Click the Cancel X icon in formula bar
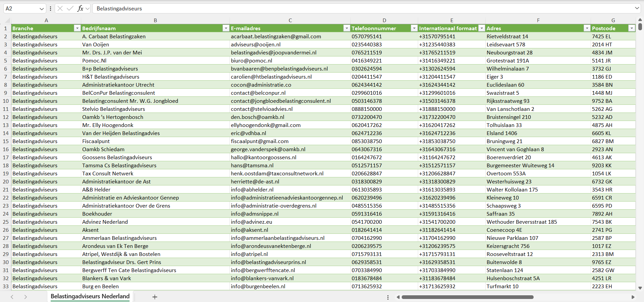The width and height of the screenshot is (644, 302). click(60, 8)
